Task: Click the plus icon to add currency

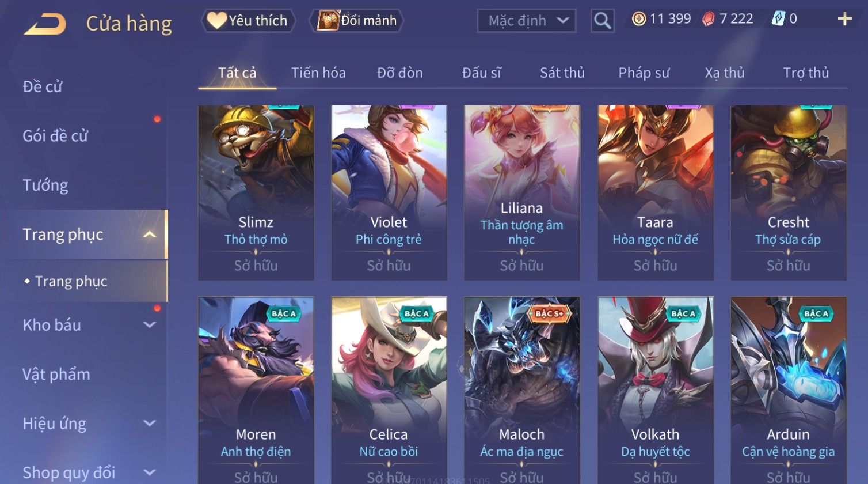Action: [x=844, y=20]
